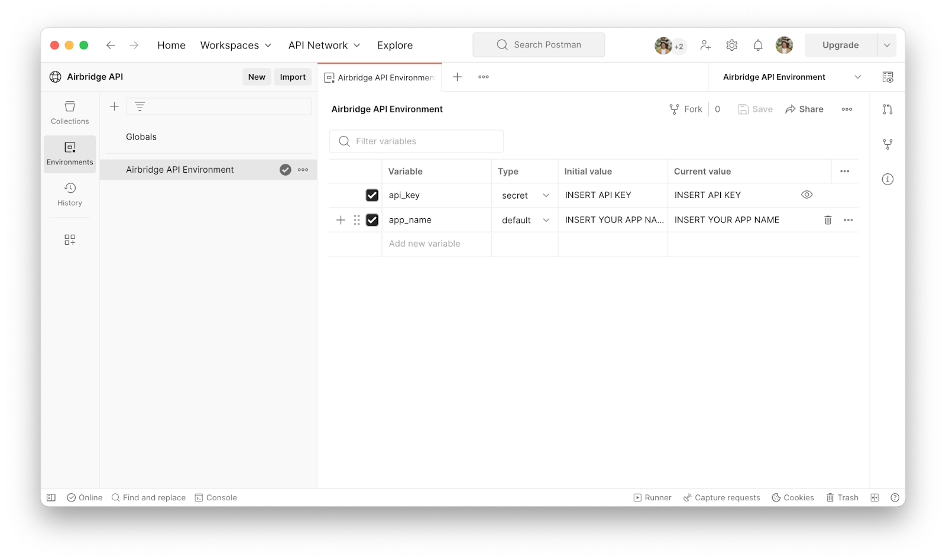The image size is (946, 560).
Task: Open the forks icon in right sidebar
Action: click(887, 144)
